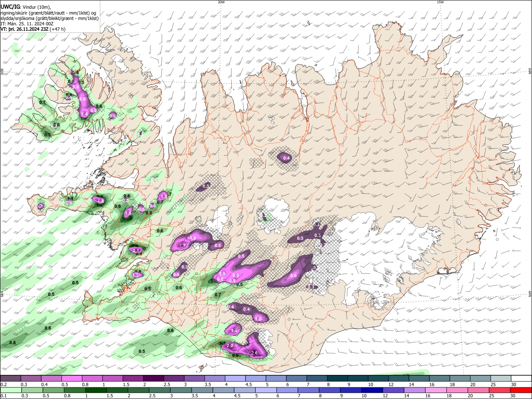Click the light lavender swatch labeled 4 in upper legend
The image size is (532, 399).
click(x=234, y=379)
